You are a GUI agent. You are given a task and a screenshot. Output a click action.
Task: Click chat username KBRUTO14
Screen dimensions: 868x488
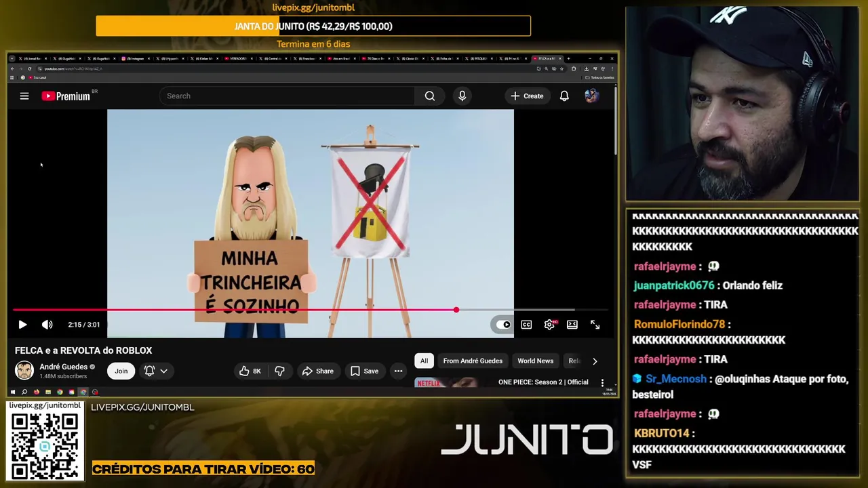(x=661, y=433)
